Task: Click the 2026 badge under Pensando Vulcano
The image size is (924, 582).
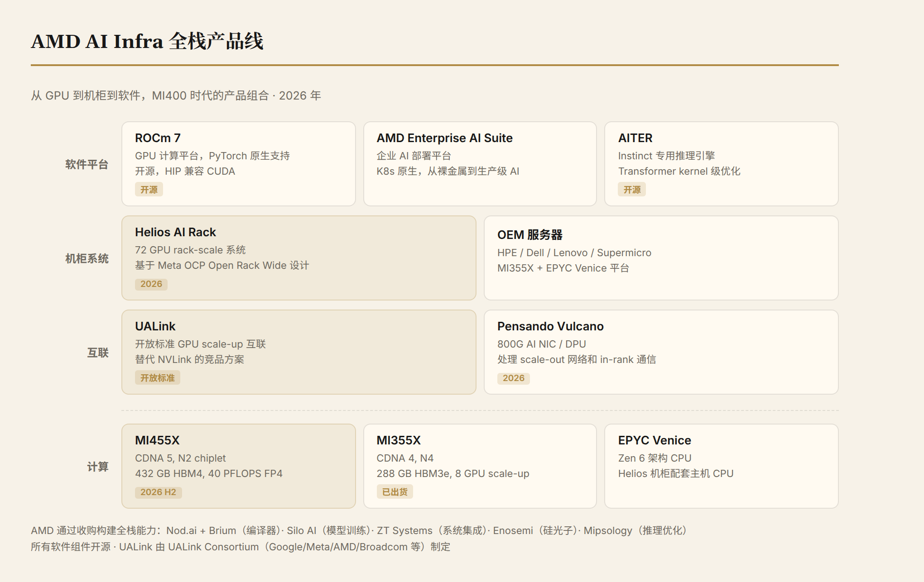Action: coord(514,378)
